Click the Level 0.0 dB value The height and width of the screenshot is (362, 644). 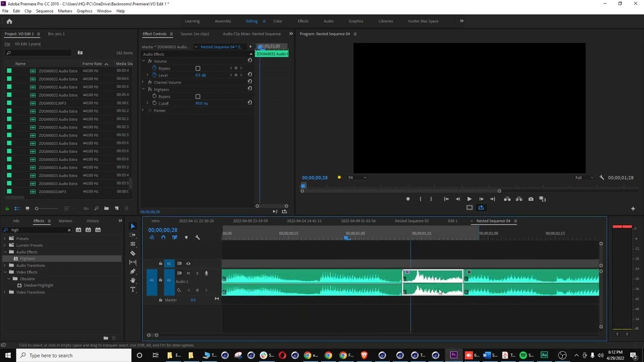(200, 75)
